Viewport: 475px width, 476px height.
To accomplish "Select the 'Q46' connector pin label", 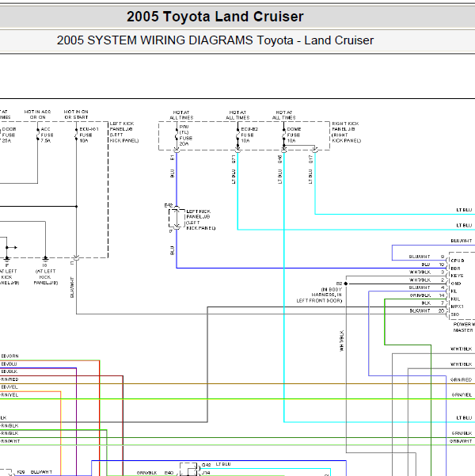I will [279, 159].
